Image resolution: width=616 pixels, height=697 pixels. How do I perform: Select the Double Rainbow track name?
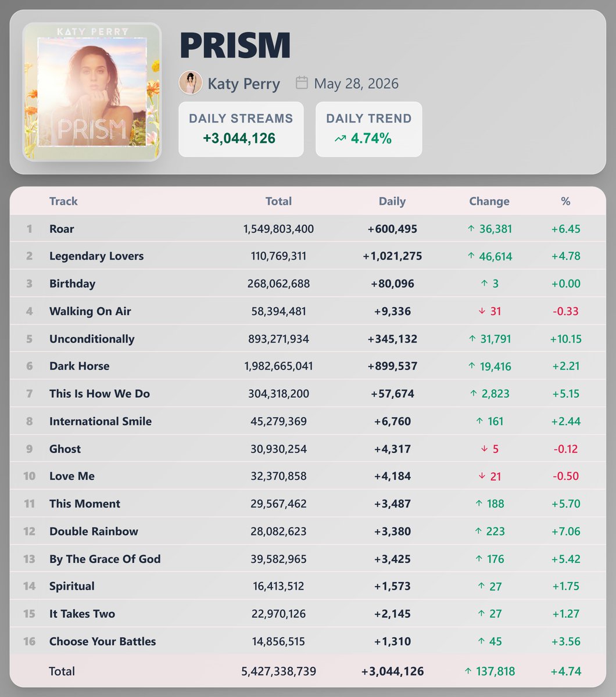point(94,531)
